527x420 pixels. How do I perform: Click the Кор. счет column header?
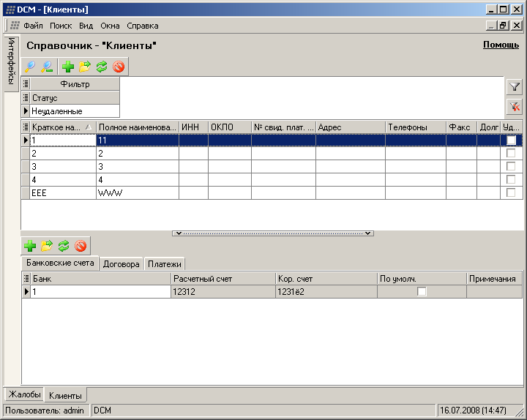coord(326,279)
